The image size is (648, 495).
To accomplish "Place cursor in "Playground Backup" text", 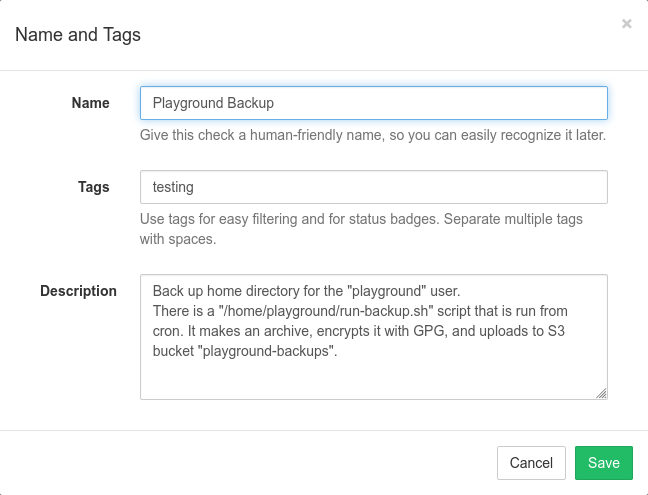I will pos(212,103).
